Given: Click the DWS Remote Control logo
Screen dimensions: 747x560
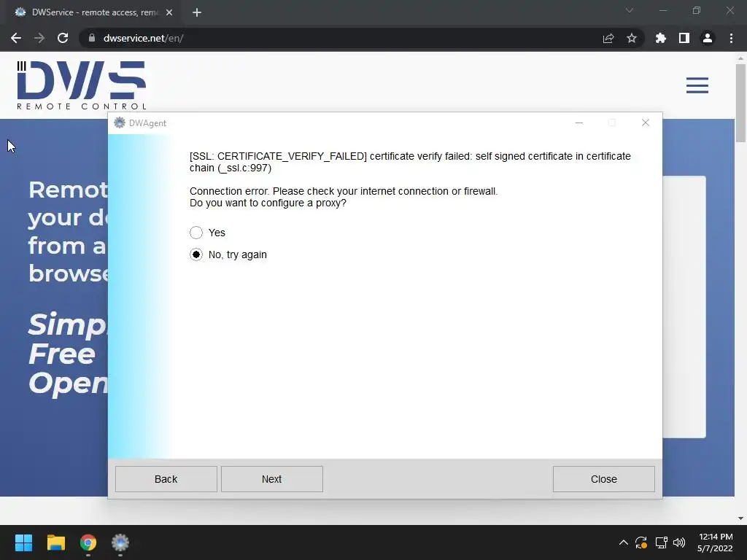Looking at the screenshot, I should [82, 85].
